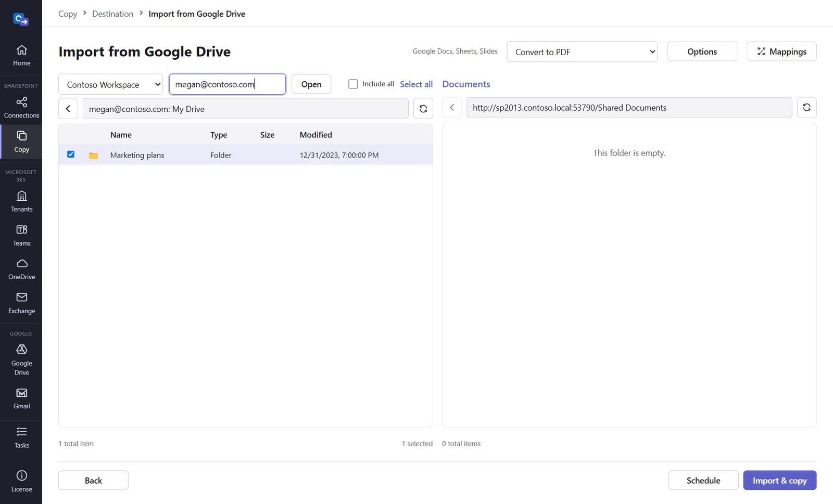The width and height of the screenshot is (833, 504).
Task: Sort by Type column header
Action: point(219,135)
